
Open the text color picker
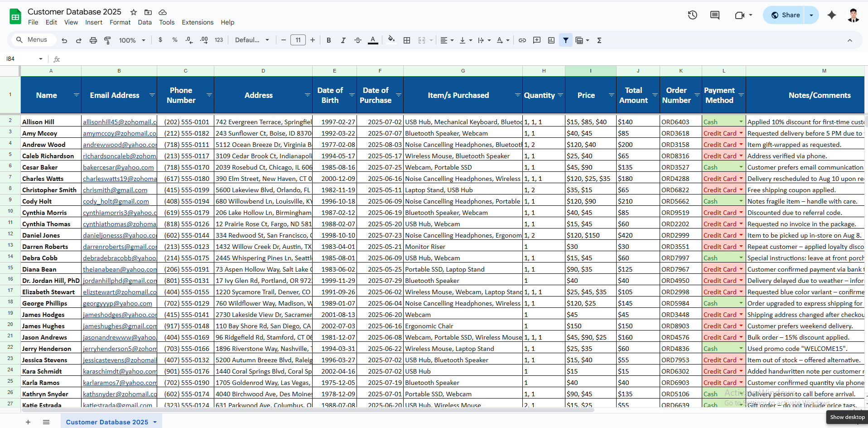tap(373, 40)
